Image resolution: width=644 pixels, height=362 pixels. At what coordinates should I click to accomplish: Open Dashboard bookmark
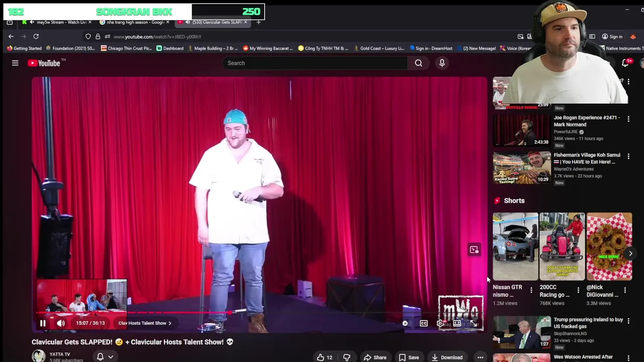170,48
